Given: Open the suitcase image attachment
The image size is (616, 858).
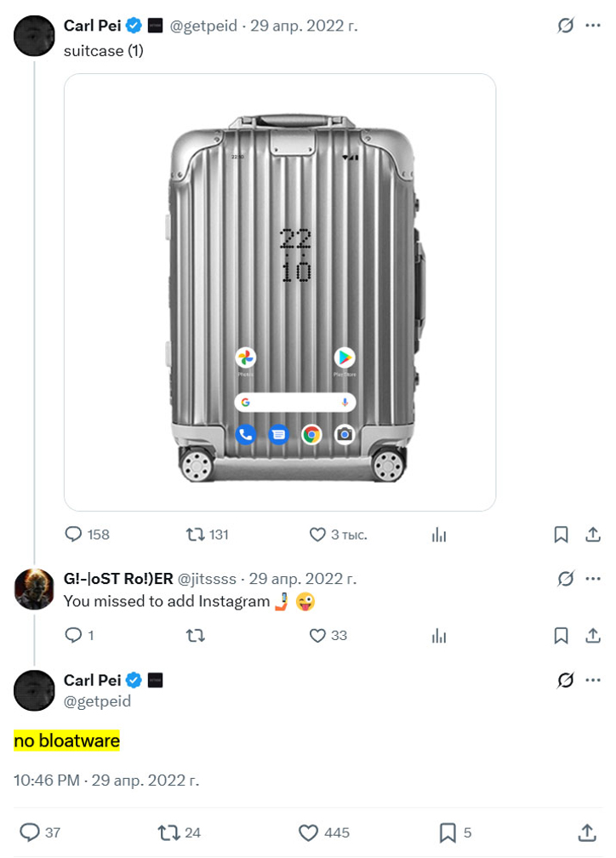Looking at the screenshot, I should point(280,292).
